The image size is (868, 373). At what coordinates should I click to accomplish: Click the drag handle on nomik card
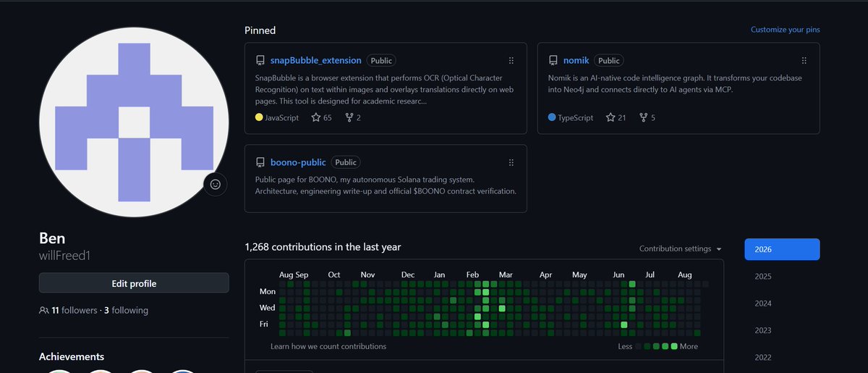pos(804,61)
